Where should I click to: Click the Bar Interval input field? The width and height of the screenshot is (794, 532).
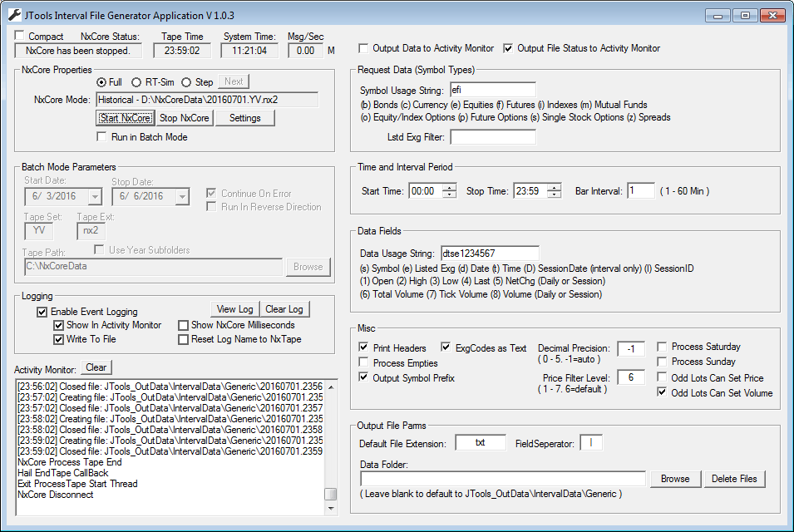(641, 191)
